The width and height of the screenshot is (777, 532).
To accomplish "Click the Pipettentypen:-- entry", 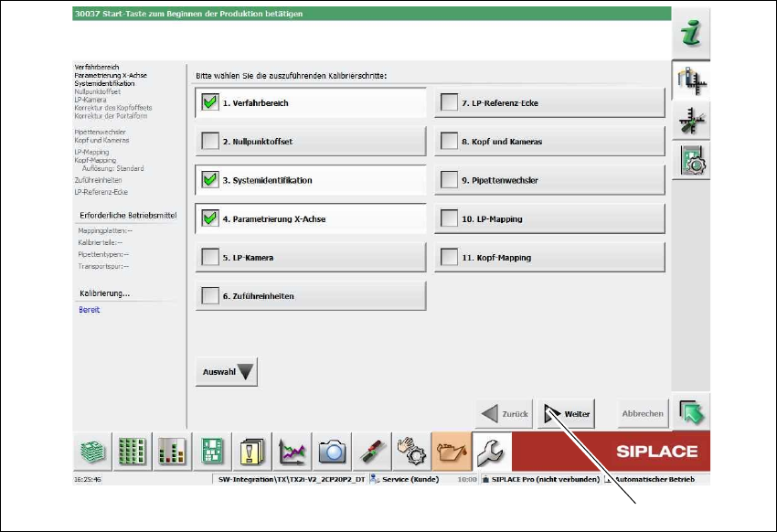I will (103, 254).
